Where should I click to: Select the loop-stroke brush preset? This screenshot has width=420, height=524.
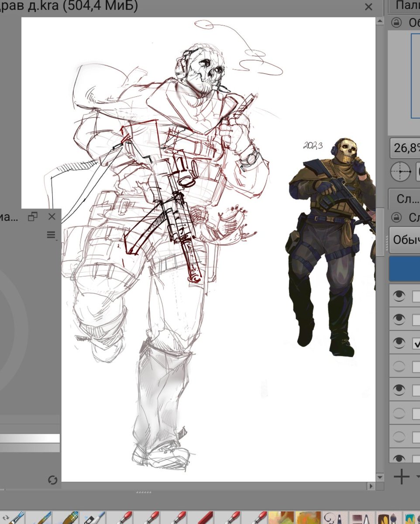pyautogui.click(x=335, y=518)
